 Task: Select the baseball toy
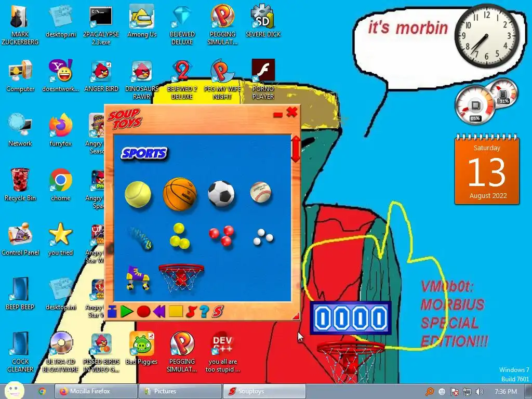261,192
